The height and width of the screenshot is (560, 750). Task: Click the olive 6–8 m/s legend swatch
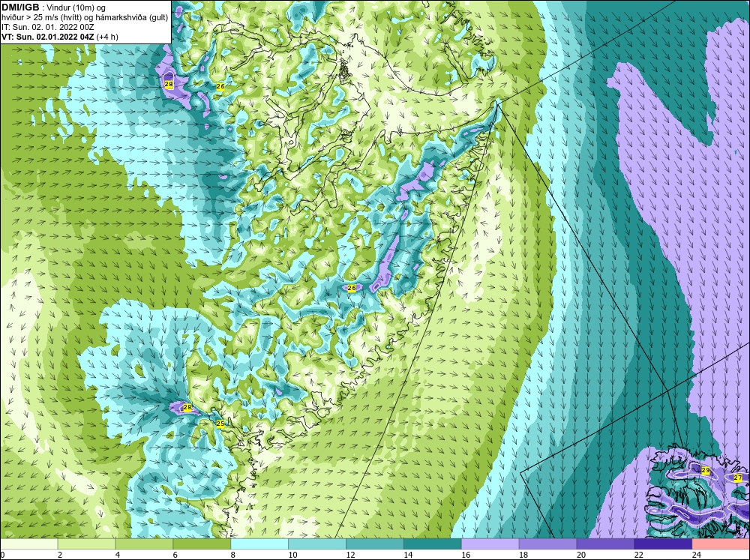(x=201, y=544)
